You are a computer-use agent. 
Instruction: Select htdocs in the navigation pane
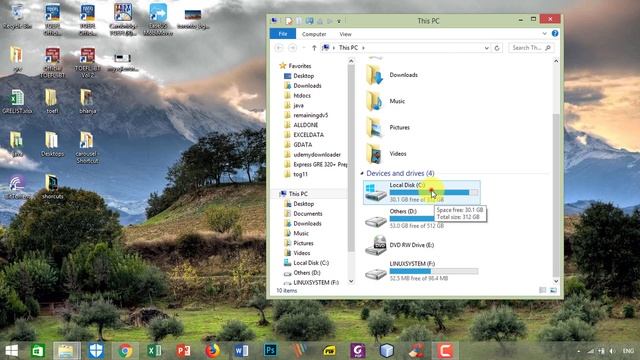(x=302, y=96)
